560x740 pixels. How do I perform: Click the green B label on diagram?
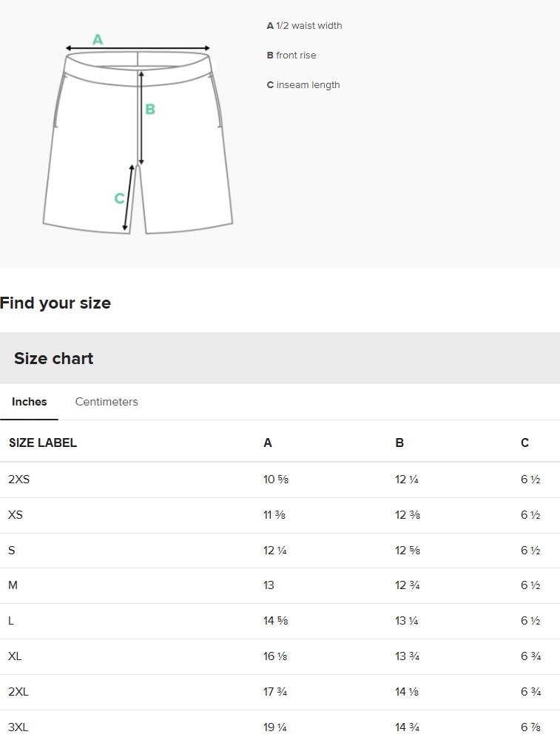tap(150, 109)
